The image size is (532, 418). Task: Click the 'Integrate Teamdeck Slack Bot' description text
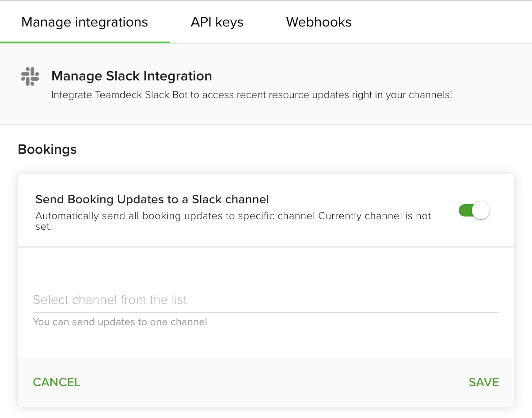click(x=252, y=95)
